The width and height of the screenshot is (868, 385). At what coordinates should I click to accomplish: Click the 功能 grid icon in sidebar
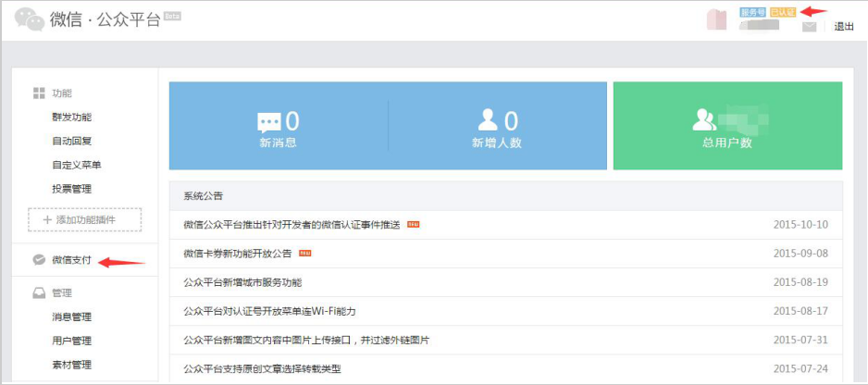(39, 93)
